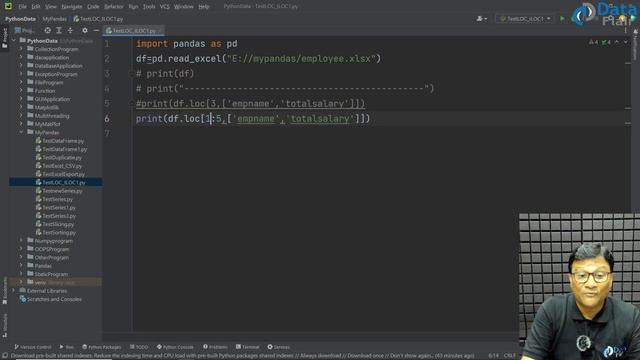Open the Edit menu
This screenshot has height=360, width=640.
tap(36, 7)
